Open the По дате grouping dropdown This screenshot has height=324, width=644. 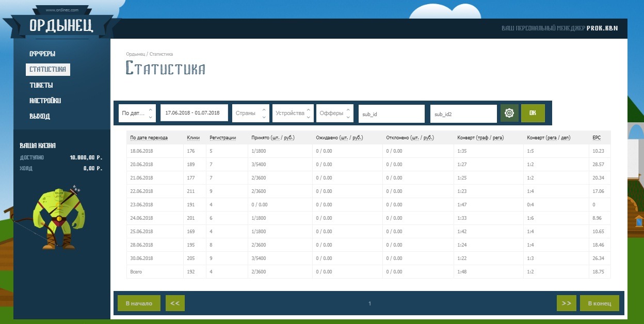137,113
